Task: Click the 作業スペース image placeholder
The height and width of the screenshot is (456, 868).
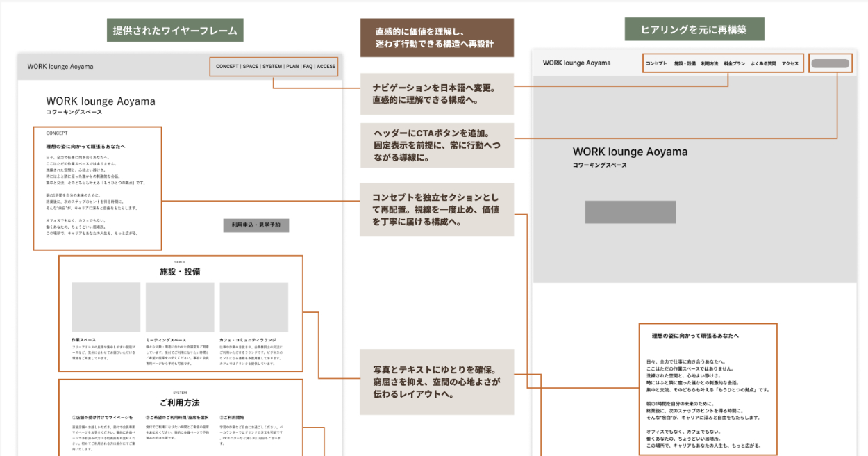Action: tap(106, 307)
